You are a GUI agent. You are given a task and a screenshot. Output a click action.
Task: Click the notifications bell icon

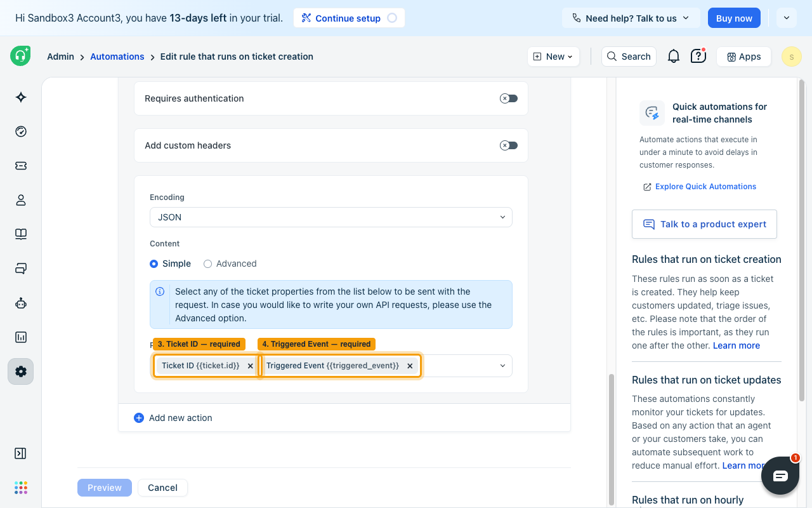coord(674,57)
